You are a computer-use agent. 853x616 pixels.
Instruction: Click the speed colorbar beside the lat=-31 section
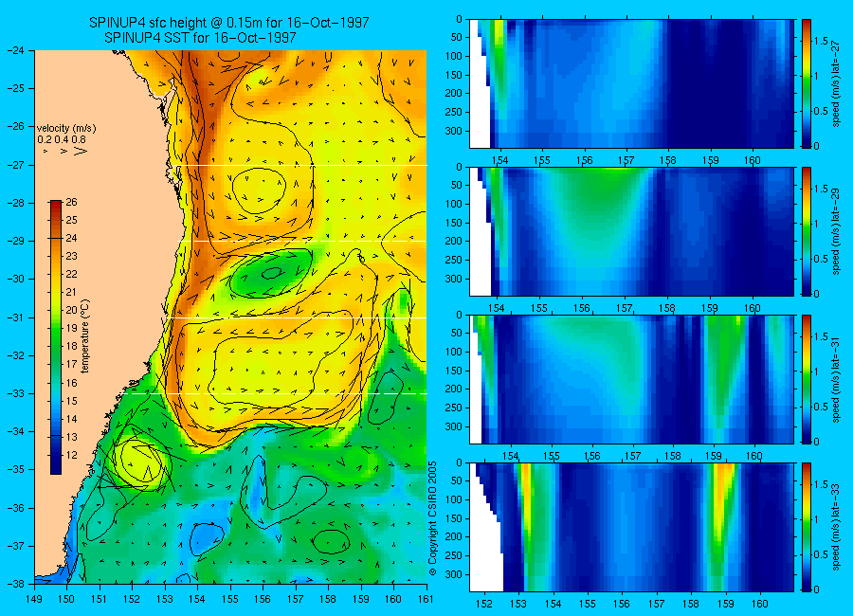(x=806, y=379)
